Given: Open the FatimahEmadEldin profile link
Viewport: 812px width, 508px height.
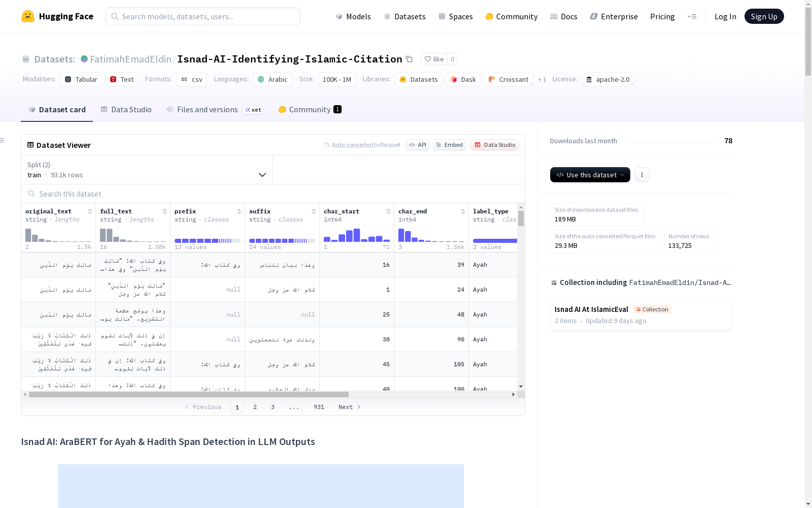Looking at the screenshot, I should click(x=131, y=59).
